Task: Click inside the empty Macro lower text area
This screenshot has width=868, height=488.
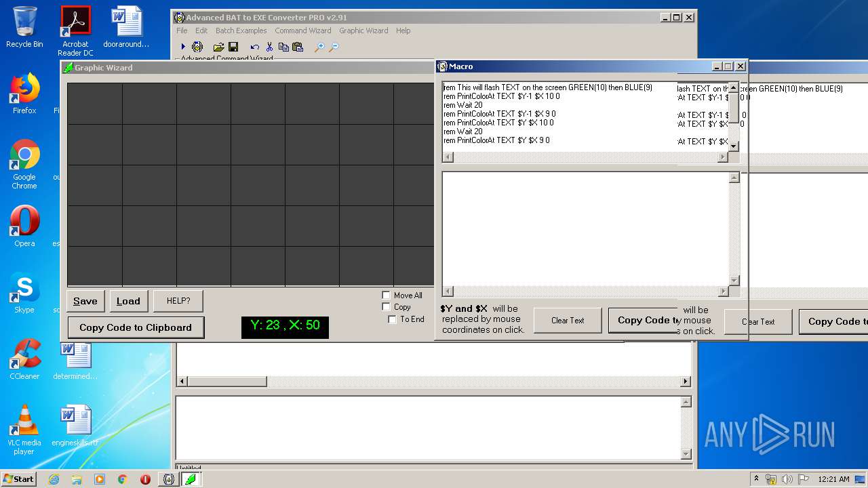Action: tap(586, 229)
